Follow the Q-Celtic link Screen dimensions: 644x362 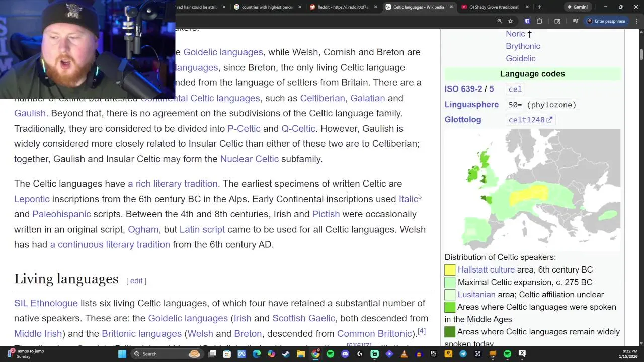click(x=298, y=129)
